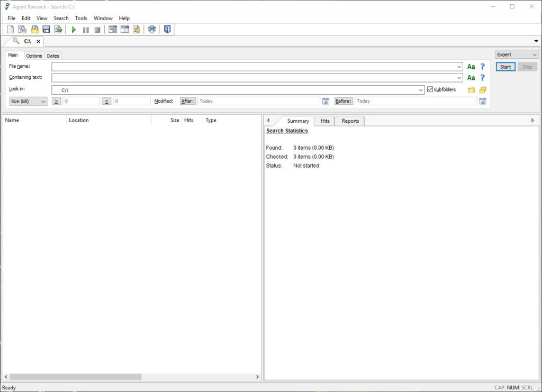The width and height of the screenshot is (542, 392).
Task: Click the file report toolbar icon
Action: click(x=137, y=30)
